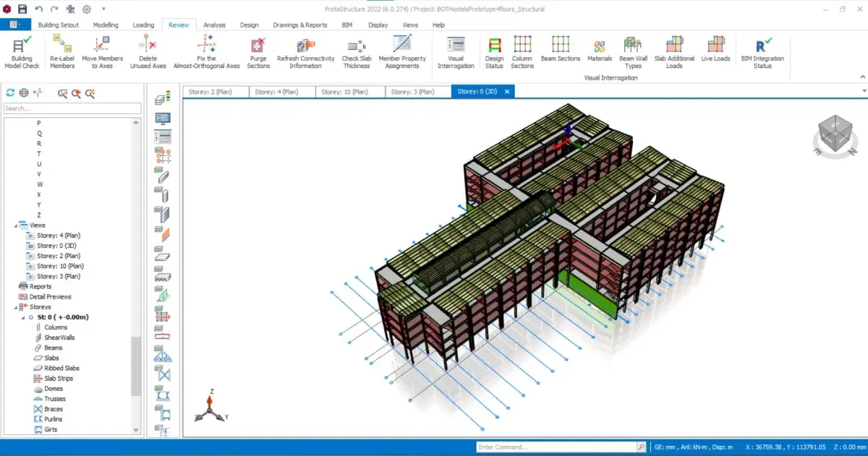The image size is (868, 456).
Task: Fix the Almost-Orthogonal Axes
Action: pyautogui.click(x=206, y=53)
